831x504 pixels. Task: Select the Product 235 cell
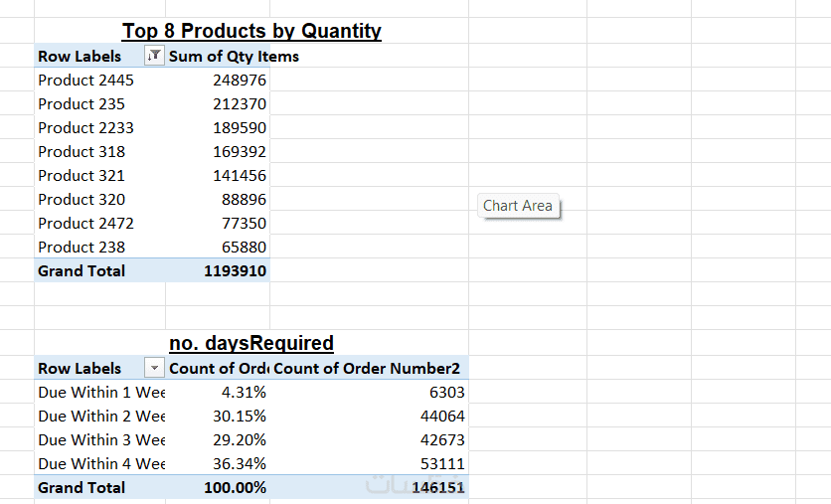tap(82, 104)
